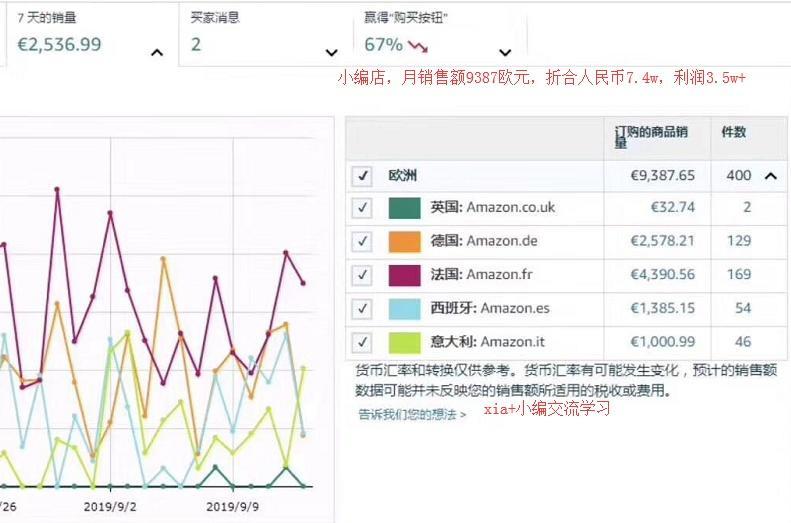Select the €4,390.56 France sales value

pos(663,274)
